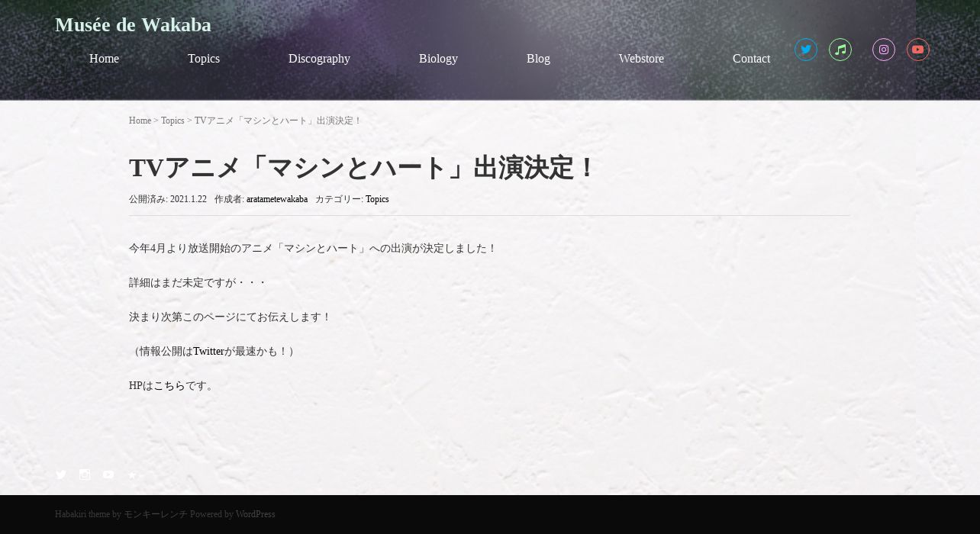
Task: Open the WordPress footer link
Action: click(255, 514)
